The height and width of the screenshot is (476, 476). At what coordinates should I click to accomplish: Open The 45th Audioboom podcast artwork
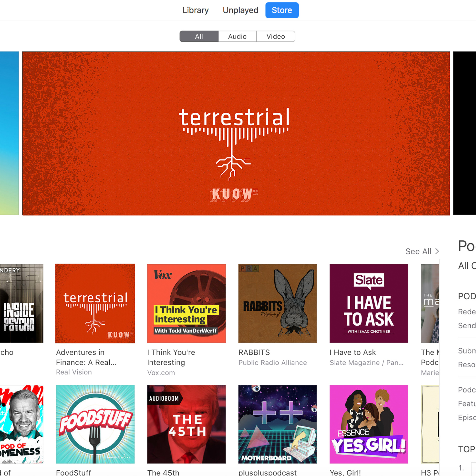186,424
